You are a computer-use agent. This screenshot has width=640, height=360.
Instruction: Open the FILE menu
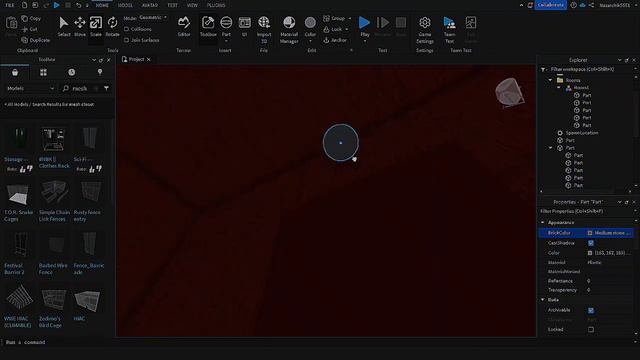click(x=10, y=5)
